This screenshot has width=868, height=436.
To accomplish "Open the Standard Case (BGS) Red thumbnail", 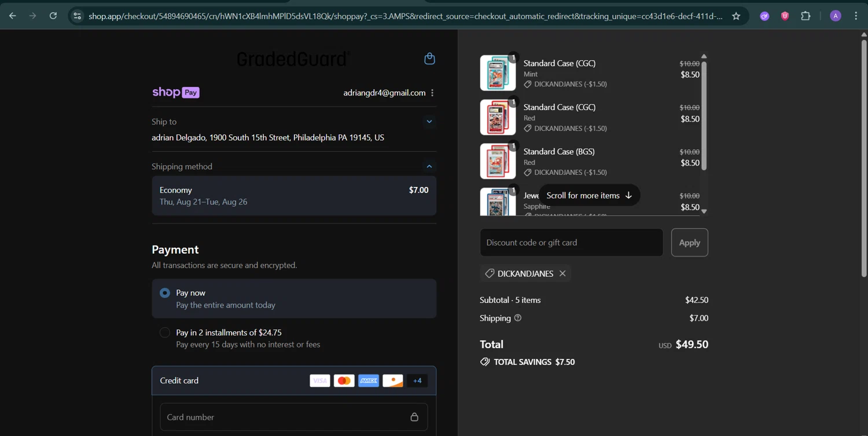I will tap(498, 161).
